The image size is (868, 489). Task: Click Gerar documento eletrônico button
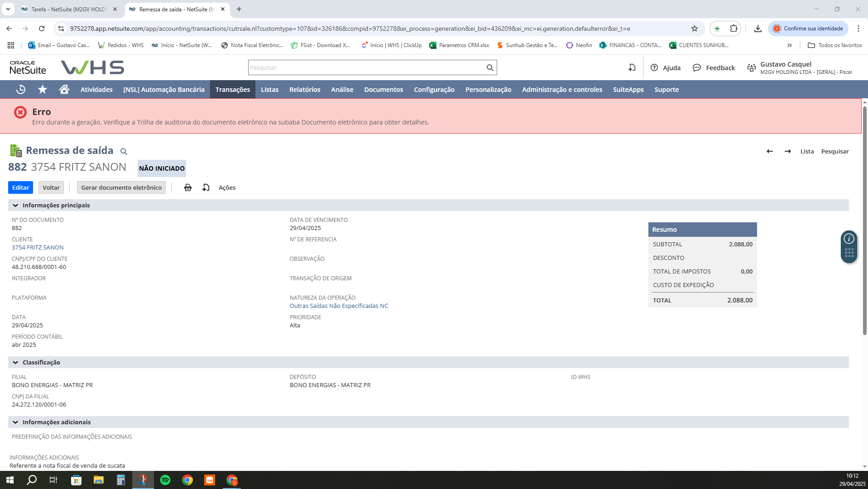click(x=121, y=187)
